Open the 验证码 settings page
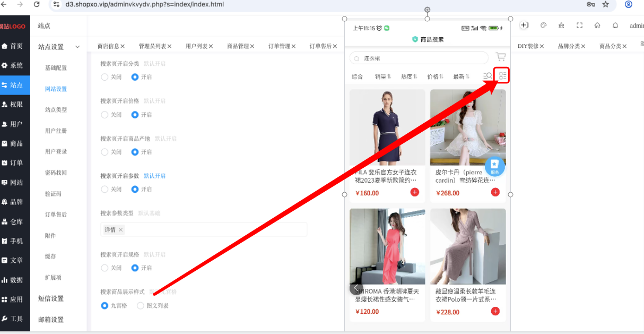The width and height of the screenshot is (644, 334). [54, 194]
